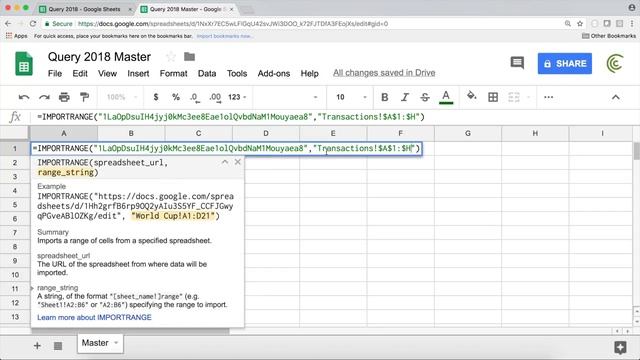Collapse the menus with up chevron
The width and height of the screenshot is (640, 360).
click(x=616, y=97)
